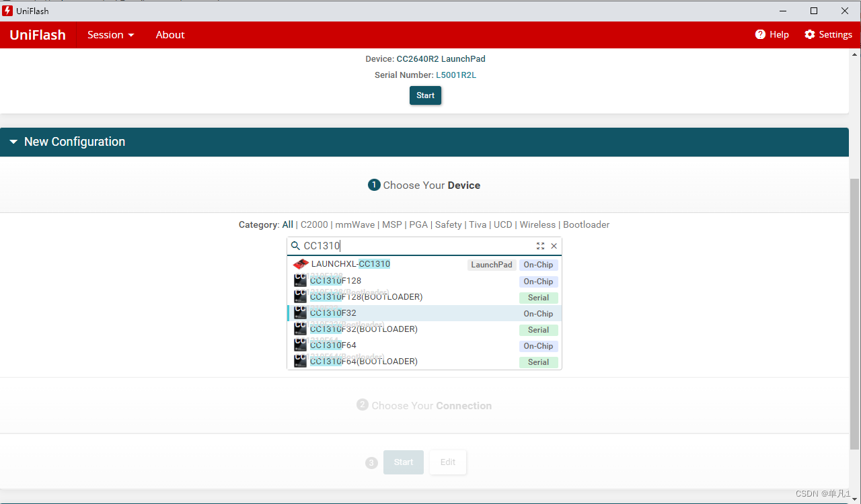Viewport: 861px width, 504px height.
Task: Click the CC1310F128 chip icon
Action: click(x=300, y=281)
